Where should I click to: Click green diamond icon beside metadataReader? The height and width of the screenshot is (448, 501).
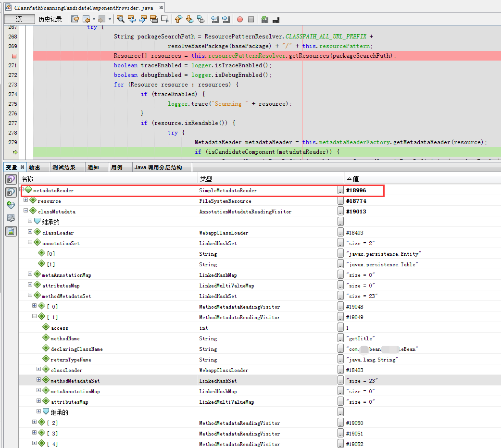28,189
